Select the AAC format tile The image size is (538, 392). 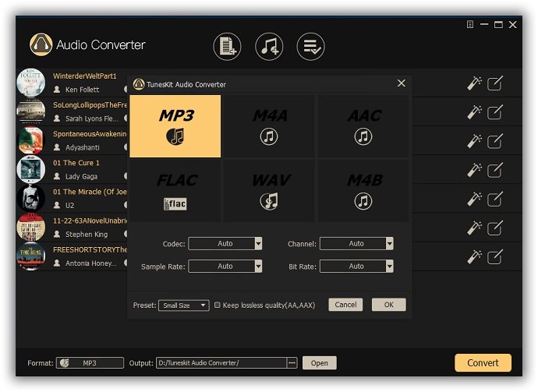(363, 126)
